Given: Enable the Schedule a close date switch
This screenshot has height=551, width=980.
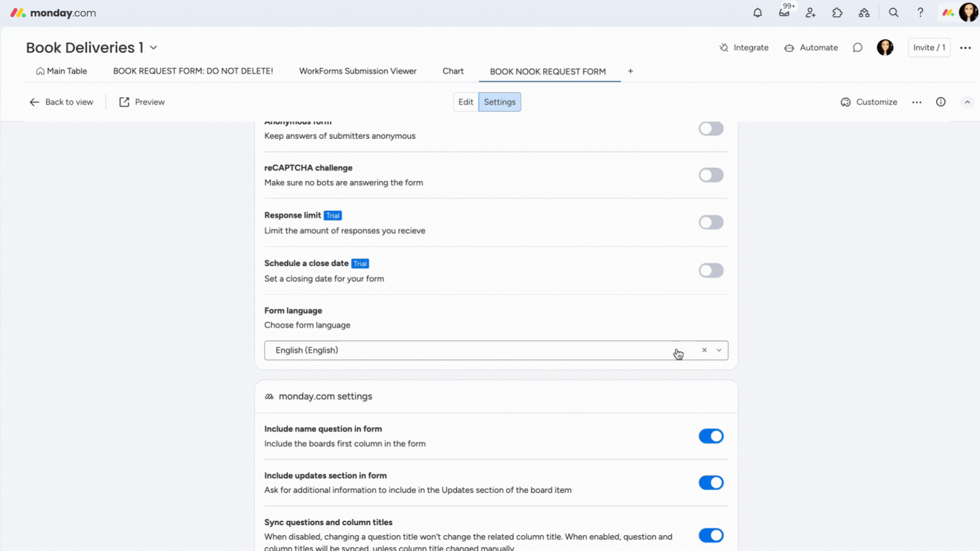Looking at the screenshot, I should [x=711, y=270].
